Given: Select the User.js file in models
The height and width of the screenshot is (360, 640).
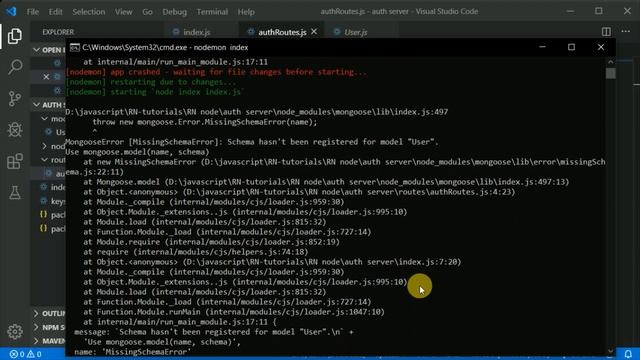Looking at the screenshot, I should coord(55,132).
